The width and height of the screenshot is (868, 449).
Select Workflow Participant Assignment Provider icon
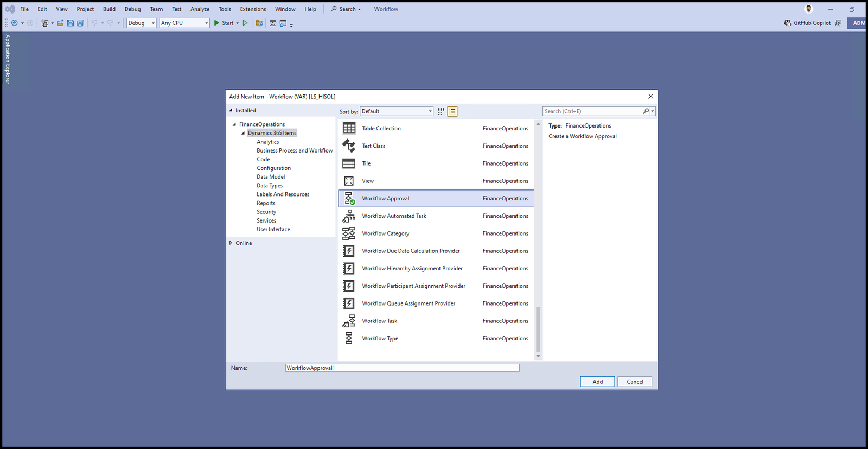pyautogui.click(x=349, y=286)
